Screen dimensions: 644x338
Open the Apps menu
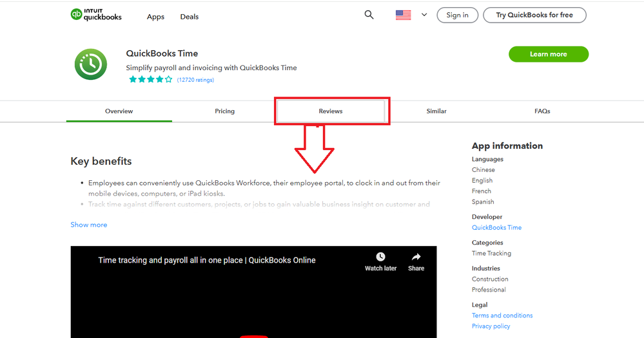pos(155,17)
